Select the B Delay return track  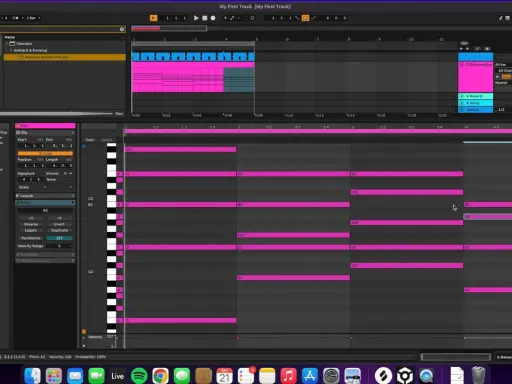tap(476, 103)
